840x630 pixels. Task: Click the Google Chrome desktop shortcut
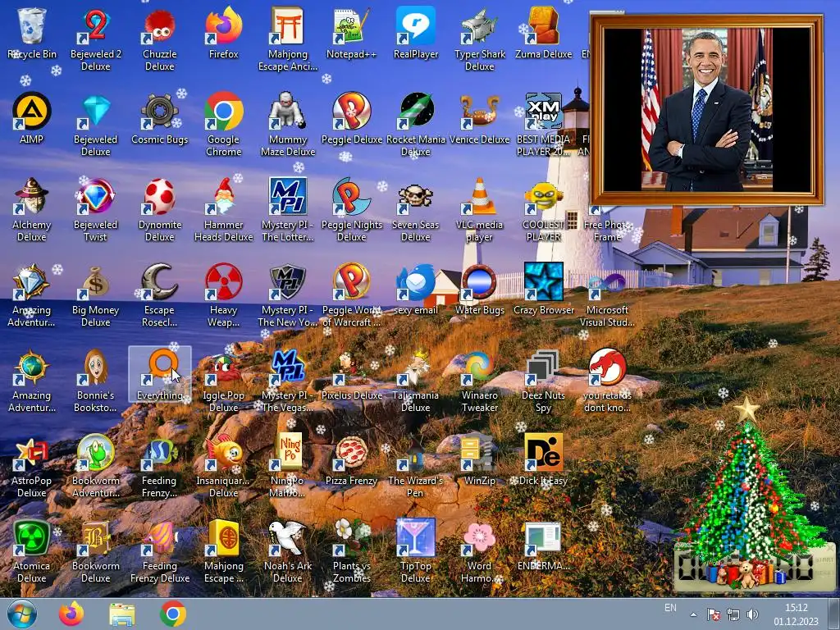tap(223, 111)
